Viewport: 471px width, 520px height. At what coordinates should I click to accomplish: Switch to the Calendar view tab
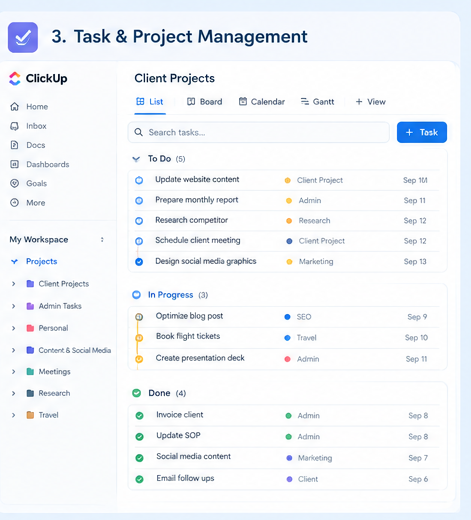click(262, 102)
